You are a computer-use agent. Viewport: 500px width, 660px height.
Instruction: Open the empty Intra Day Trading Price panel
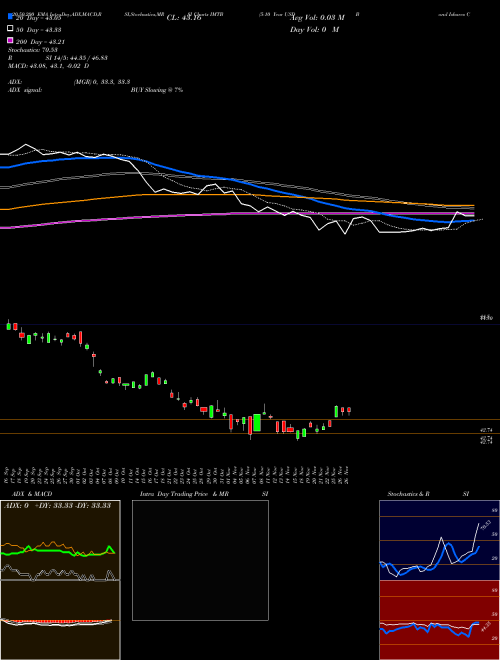(200, 560)
